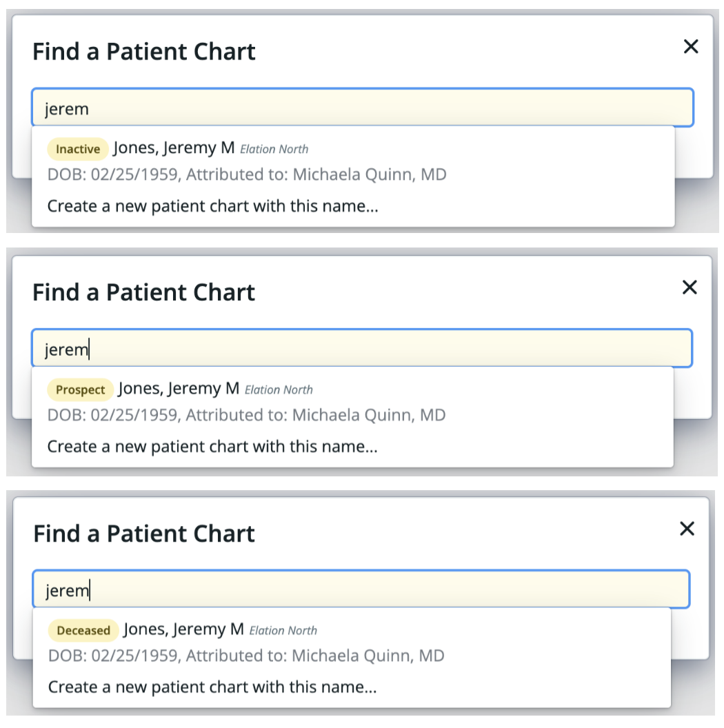Close the top Find a Patient Chart dialog
This screenshot has width=724, height=728.
(691, 46)
